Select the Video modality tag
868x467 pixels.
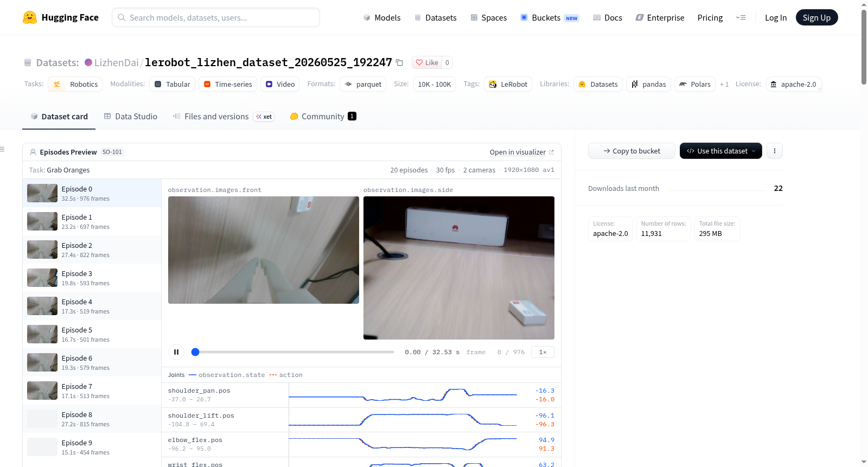point(280,84)
